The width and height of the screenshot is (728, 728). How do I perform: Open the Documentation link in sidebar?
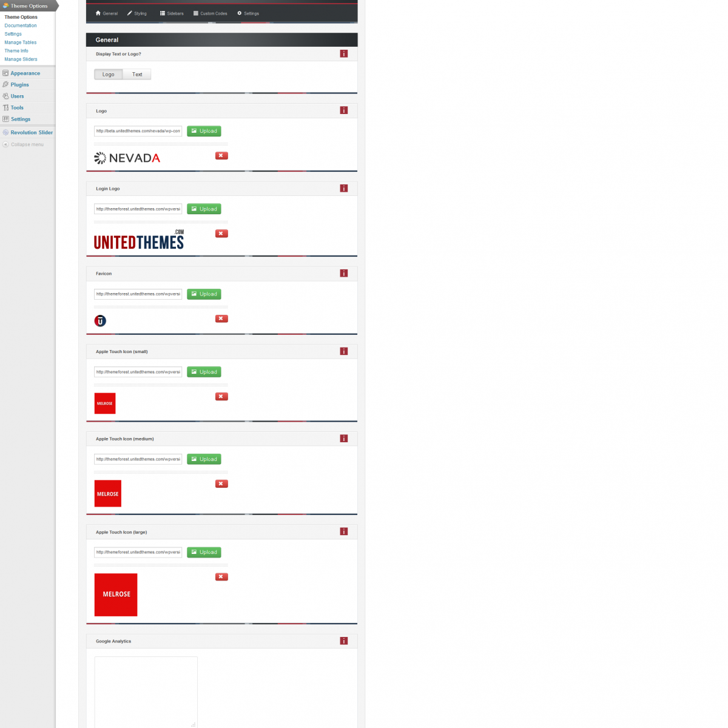pyautogui.click(x=21, y=25)
